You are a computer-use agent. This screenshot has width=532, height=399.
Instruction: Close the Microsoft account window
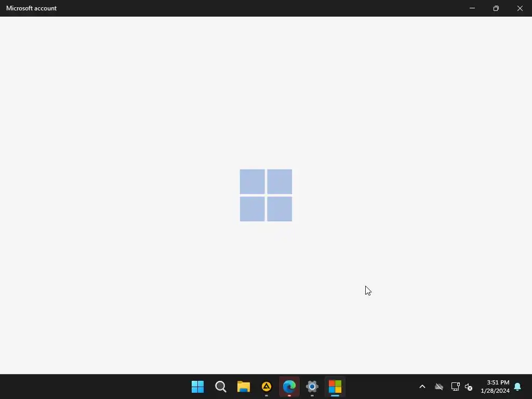[x=520, y=8]
